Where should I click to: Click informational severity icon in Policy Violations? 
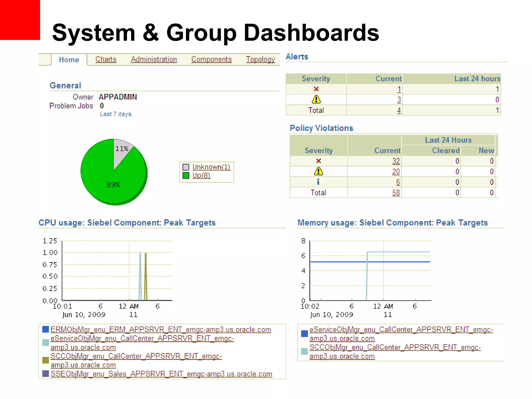tap(318, 182)
